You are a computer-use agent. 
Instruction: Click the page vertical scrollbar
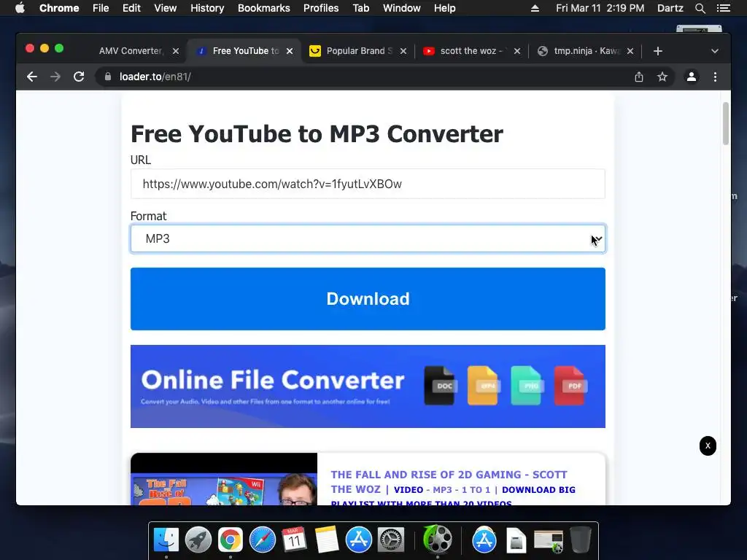click(726, 124)
